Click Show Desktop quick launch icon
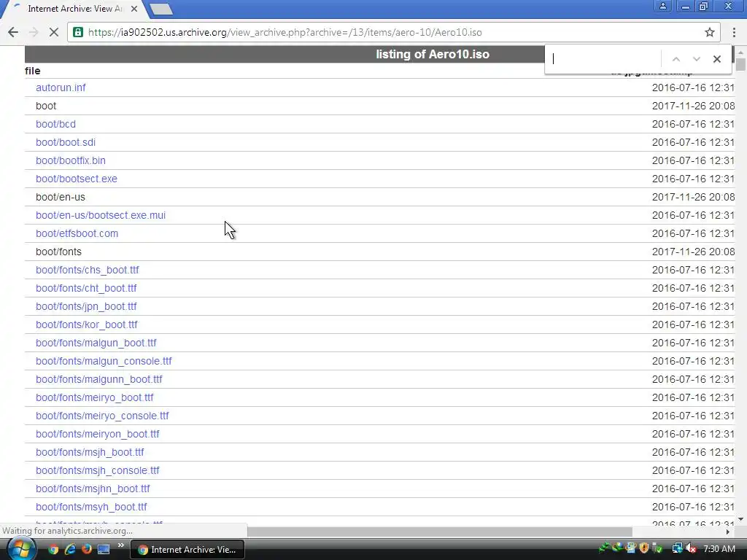The height and width of the screenshot is (560, 747). (104, 550)
